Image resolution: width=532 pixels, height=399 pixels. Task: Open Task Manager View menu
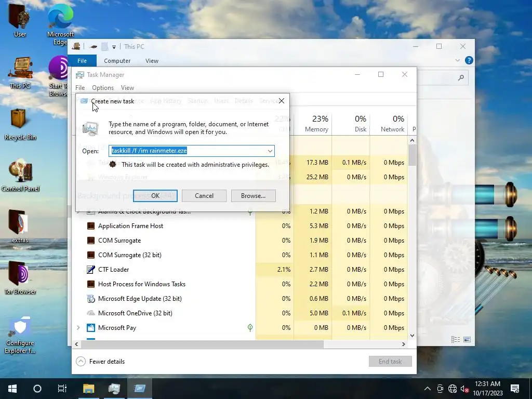coord(127,87)
